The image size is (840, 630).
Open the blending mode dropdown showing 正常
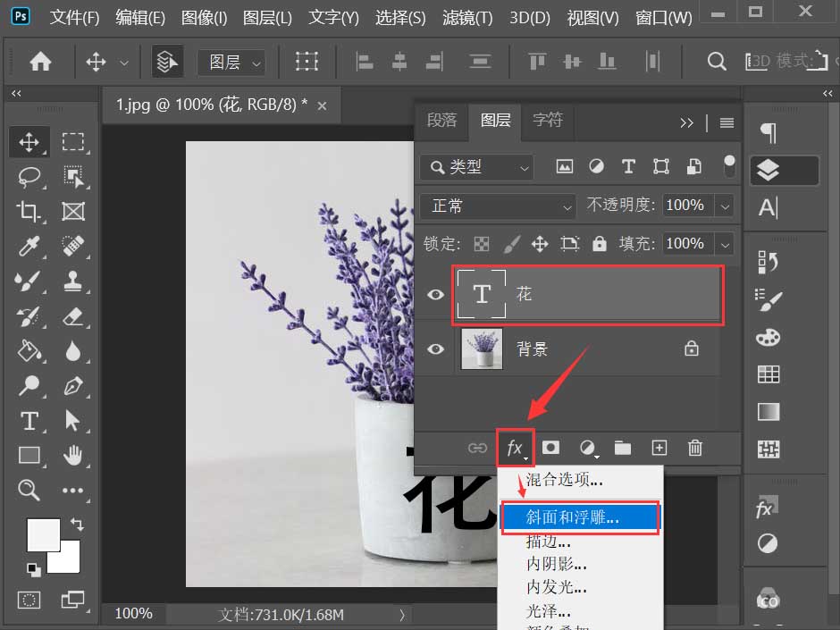point(497,206)
